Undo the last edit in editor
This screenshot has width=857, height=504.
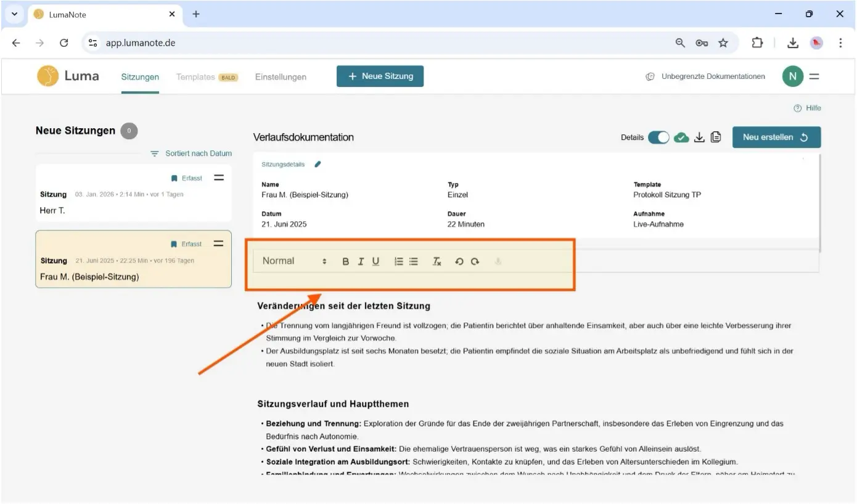pos(459,261)
